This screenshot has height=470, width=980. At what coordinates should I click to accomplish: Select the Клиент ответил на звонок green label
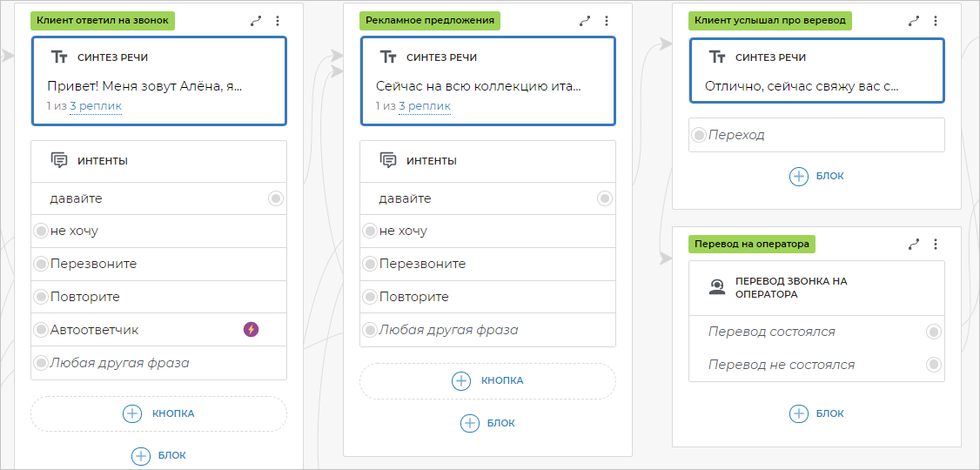(103, 20)
